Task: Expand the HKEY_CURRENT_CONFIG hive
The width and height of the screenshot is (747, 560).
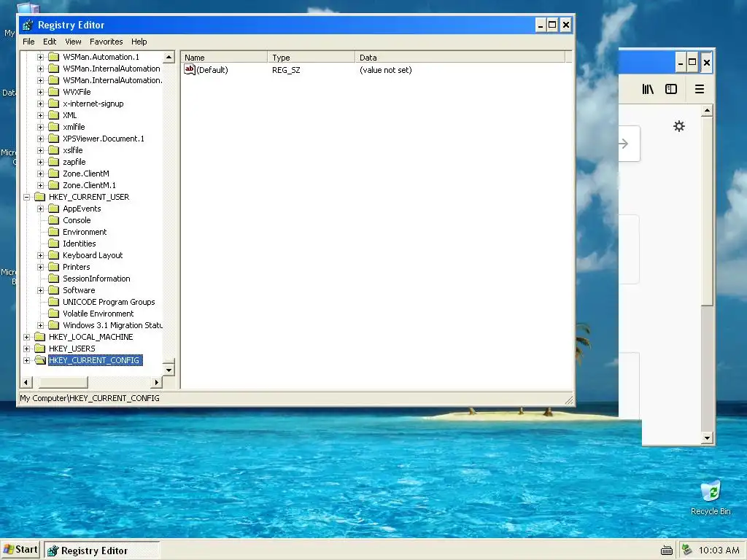Action: coord(27,360)
